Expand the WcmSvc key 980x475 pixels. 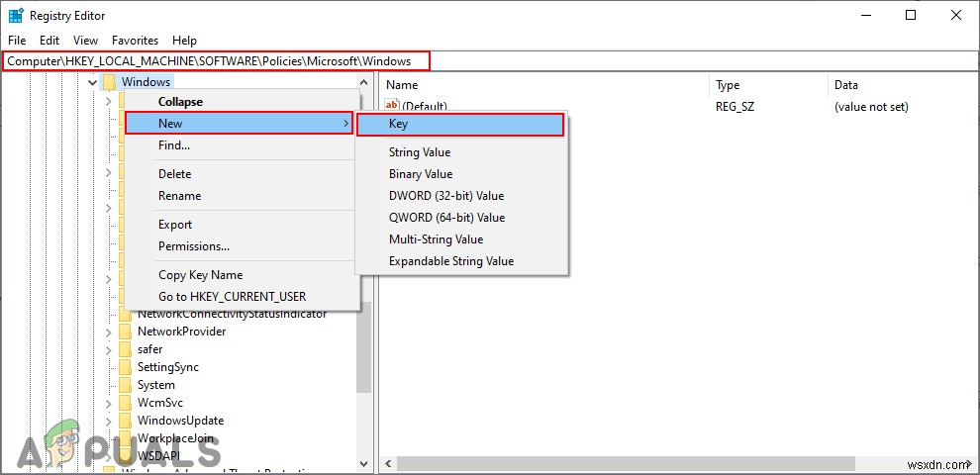click(x=108, y=403)
